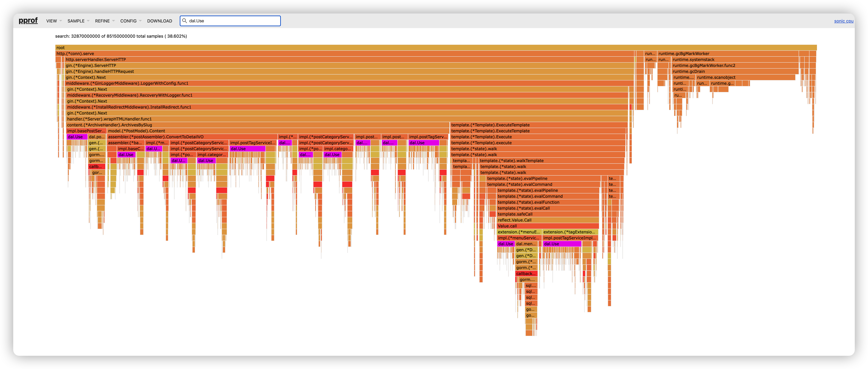Select RecoveryMiddleware RecoveryWithLogger.func1 frame

coord(347,95)
